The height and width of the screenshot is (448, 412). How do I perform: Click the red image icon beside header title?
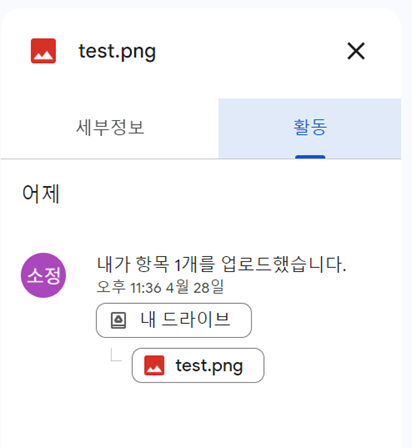[43, 51]
